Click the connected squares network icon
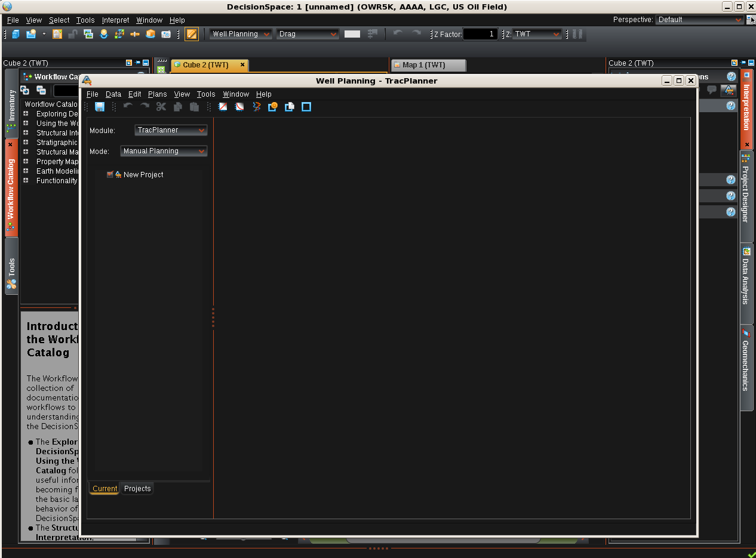 119,34
